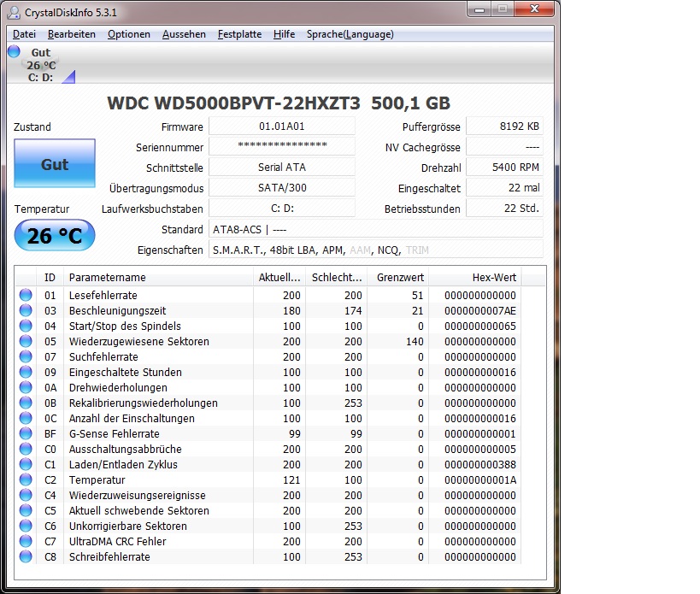Image resolution: width=700 pixels, height=594 pixels.
Task: Click status orb for Rekalibrierungswiederholungen row
Action: [x=26, y=403]
